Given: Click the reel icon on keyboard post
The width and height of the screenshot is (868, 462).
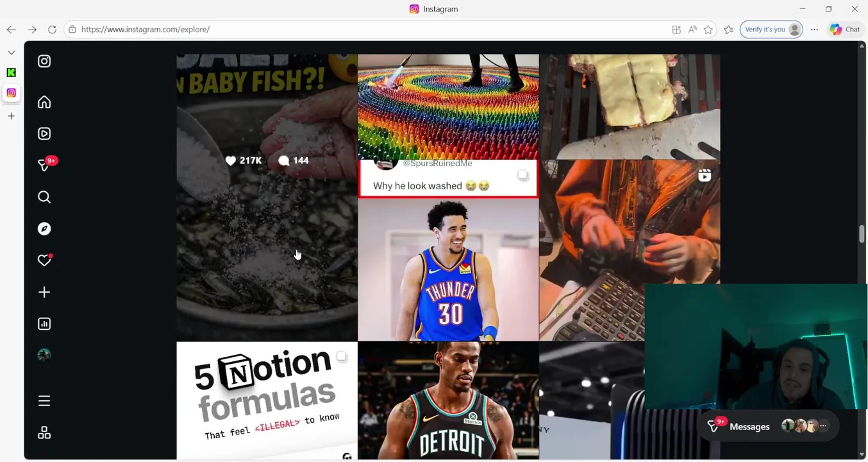Looking at the screenshot, I should point(705,175).
